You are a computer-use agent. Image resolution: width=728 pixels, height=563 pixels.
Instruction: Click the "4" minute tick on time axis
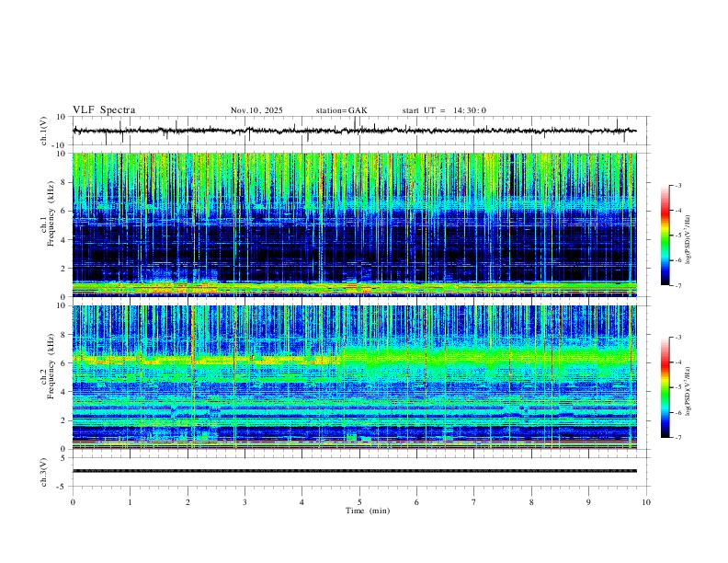302,502
